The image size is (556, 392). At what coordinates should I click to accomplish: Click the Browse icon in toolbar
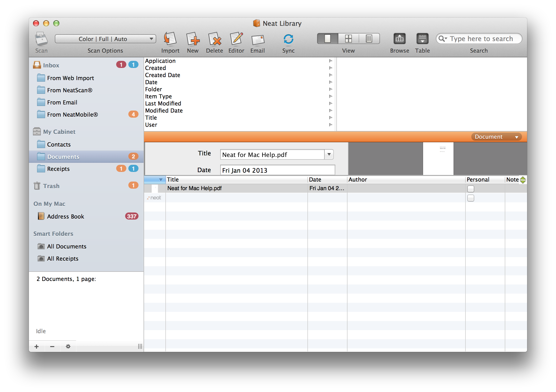[399, 39]
